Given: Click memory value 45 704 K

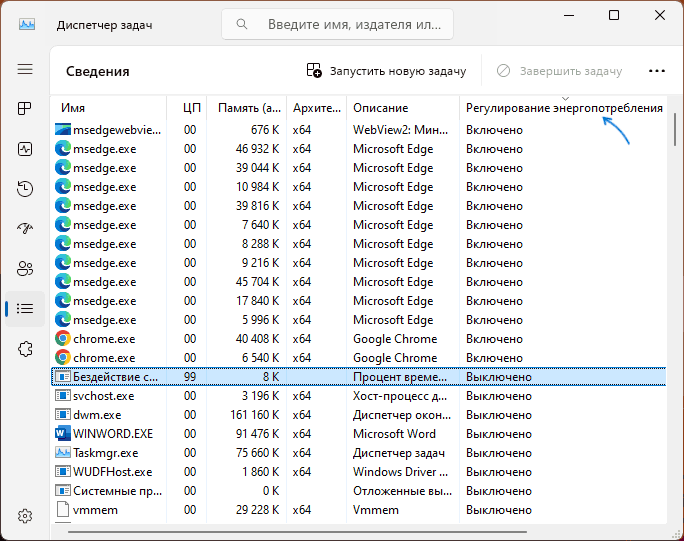Looking at the screenshot, I should point(257,282).
